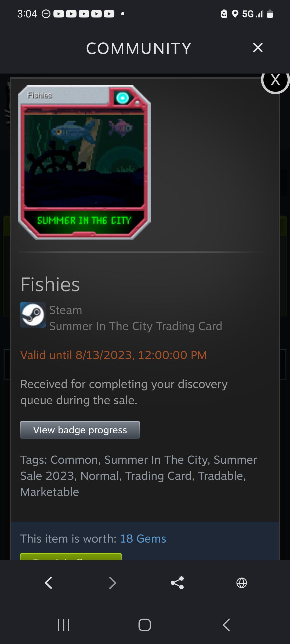Tap the Fishies trading card image
Image resolution: width=290 pixels, height=644 pixels.
pyautogui.click(x=84, y=163)
